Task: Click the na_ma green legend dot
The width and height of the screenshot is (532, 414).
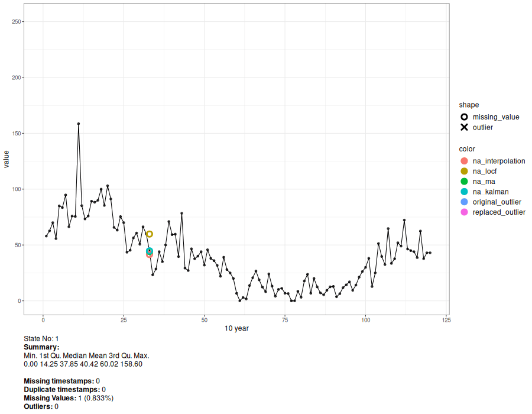Action: (464, 182)
